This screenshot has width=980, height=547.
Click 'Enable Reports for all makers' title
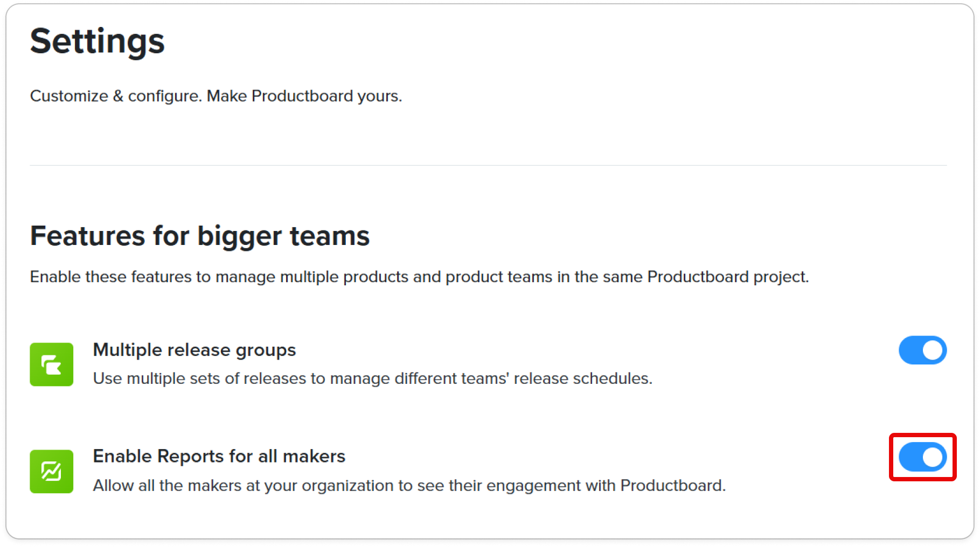click(x=219, y=457)
